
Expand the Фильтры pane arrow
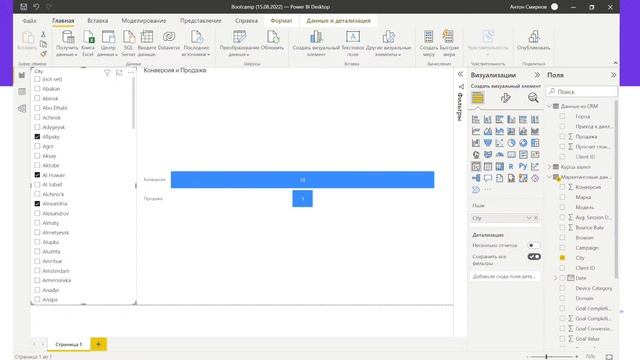click(x=460, y=74)
